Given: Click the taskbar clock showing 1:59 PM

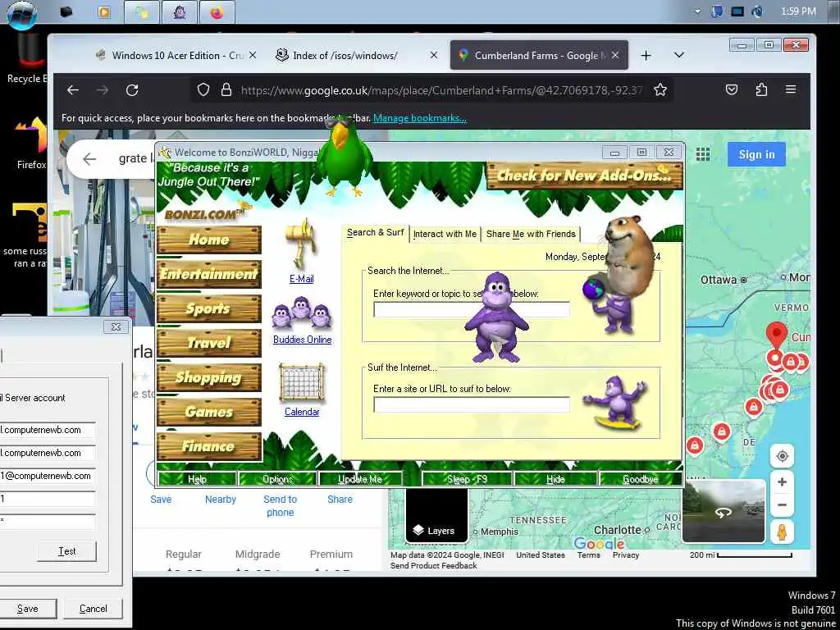Looking at the screenshot, I should point(798,11).
